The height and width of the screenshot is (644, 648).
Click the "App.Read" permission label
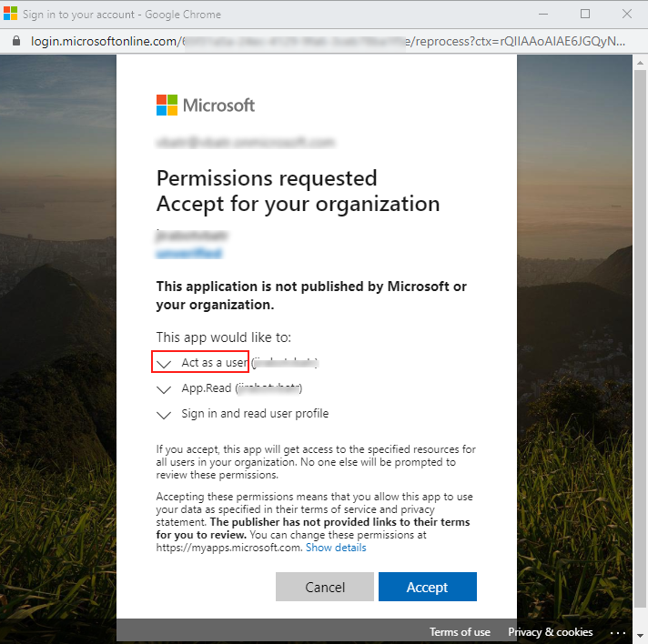(207, 387)
